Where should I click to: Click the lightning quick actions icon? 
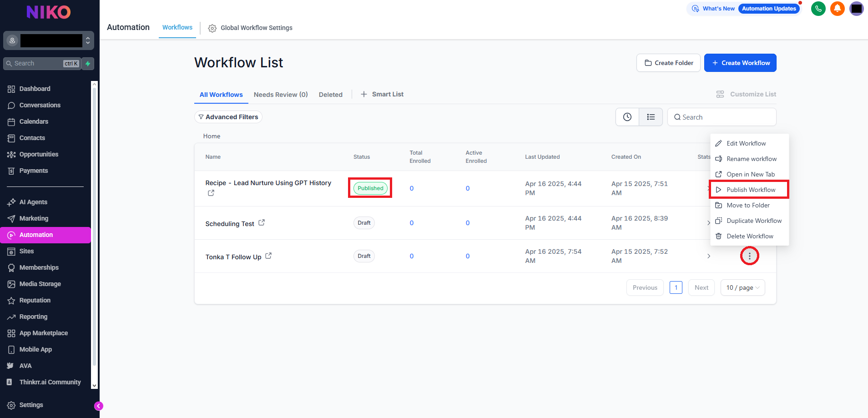[x=88, y=64]
